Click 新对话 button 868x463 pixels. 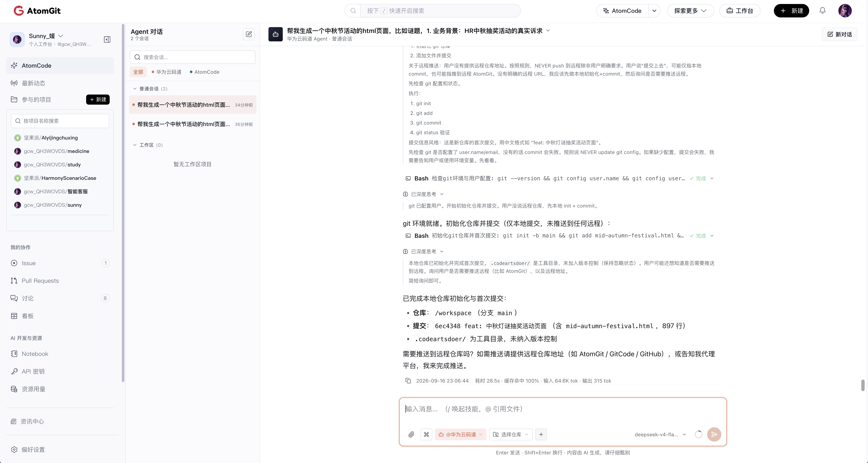(x=839, y=34)
